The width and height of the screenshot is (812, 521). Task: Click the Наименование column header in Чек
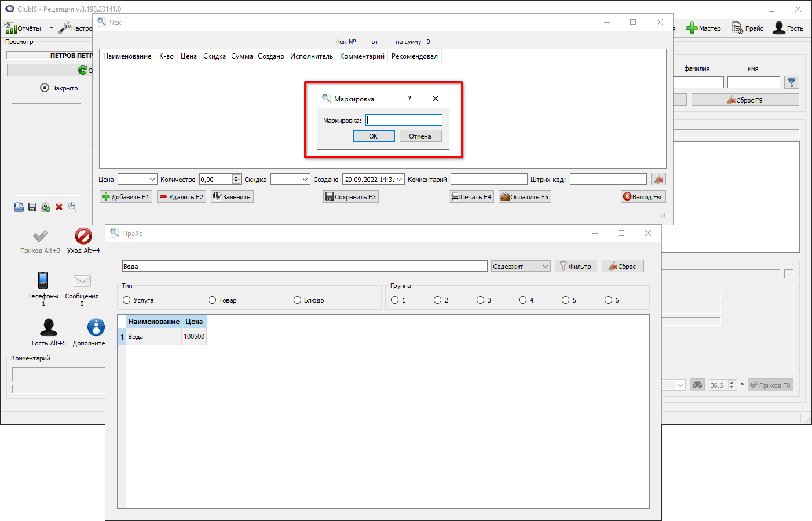pos(127,56)
